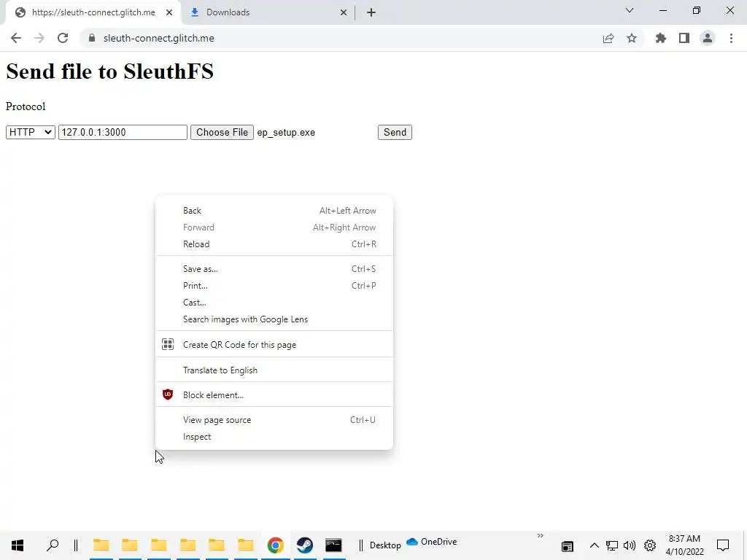Bookmark this page with star icon
The image size is (747, 560).
(x=632, y=38)
